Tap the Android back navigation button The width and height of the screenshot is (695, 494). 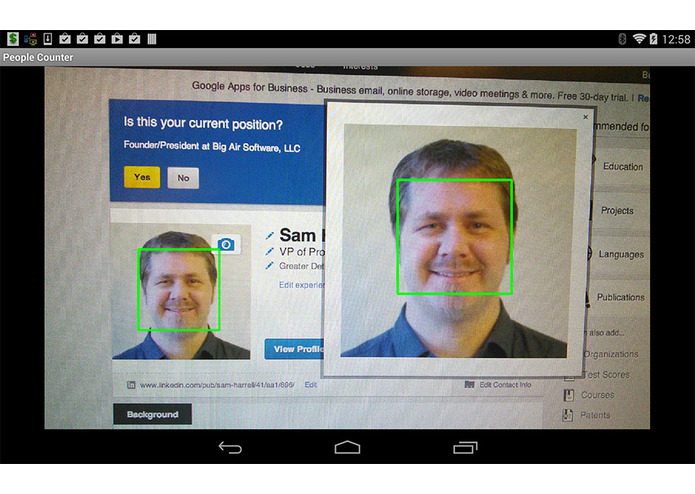pyautogui.click(x=230, y=447)
